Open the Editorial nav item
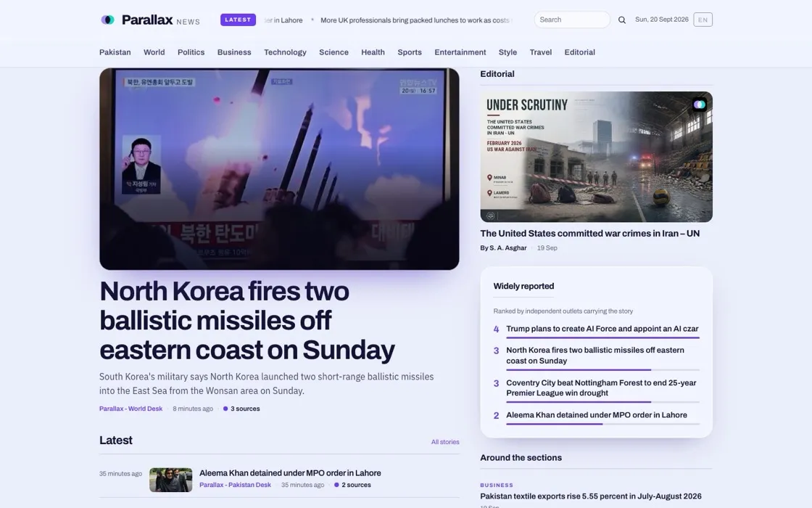812x508 pixels. click(x=579, y=52)
